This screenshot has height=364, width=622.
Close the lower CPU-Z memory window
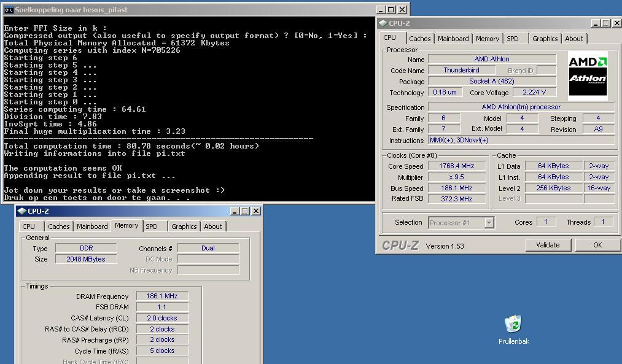[x=256, y=211]
